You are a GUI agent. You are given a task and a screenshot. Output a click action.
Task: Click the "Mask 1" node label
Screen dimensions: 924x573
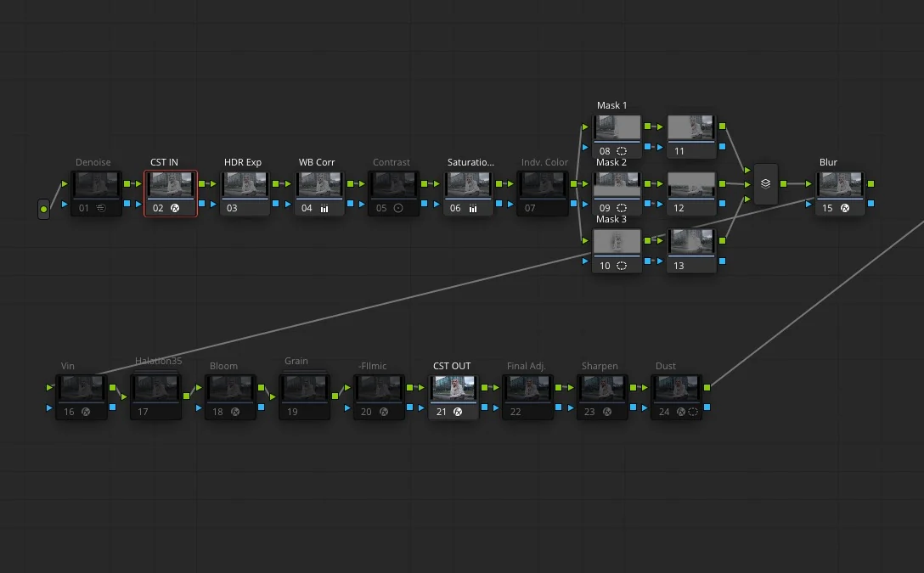611,105
